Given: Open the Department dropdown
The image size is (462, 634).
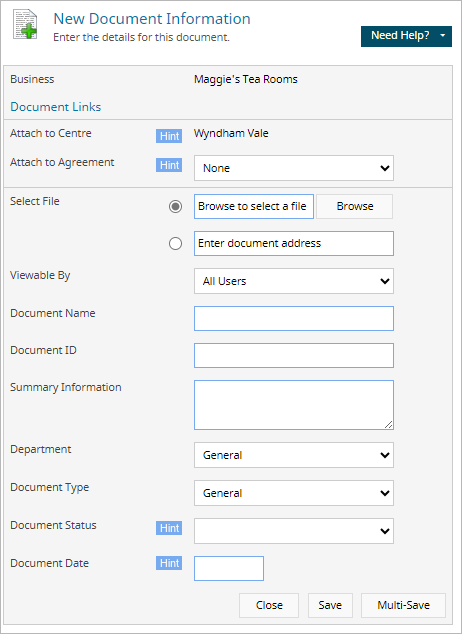Looking at the screenshot, I should click(294, 455).
